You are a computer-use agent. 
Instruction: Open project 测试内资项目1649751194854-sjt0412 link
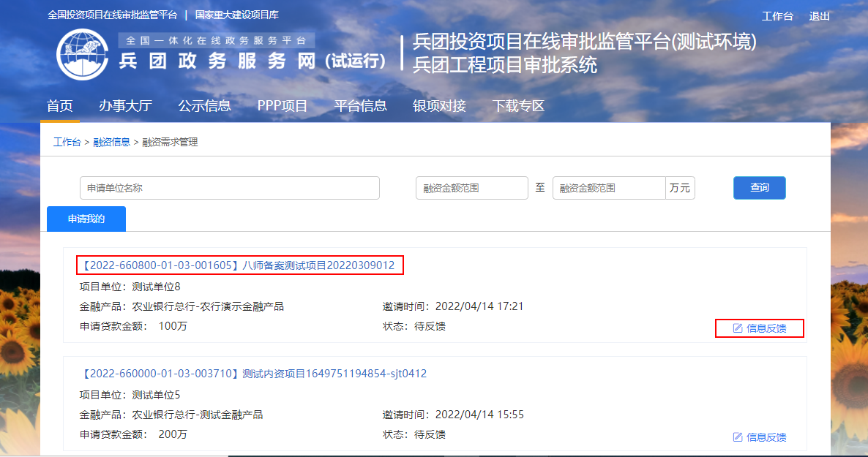coord(253,374)
